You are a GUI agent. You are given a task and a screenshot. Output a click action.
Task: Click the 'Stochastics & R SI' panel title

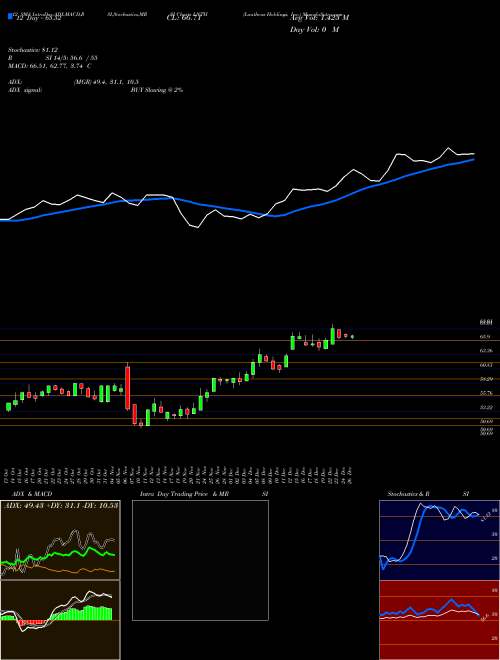[x=428, y=494]
